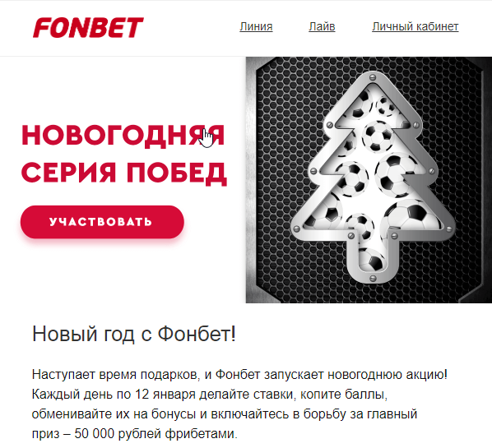Open Личный кабинет link
Viewport: 492px width, 448px height.
415,26
